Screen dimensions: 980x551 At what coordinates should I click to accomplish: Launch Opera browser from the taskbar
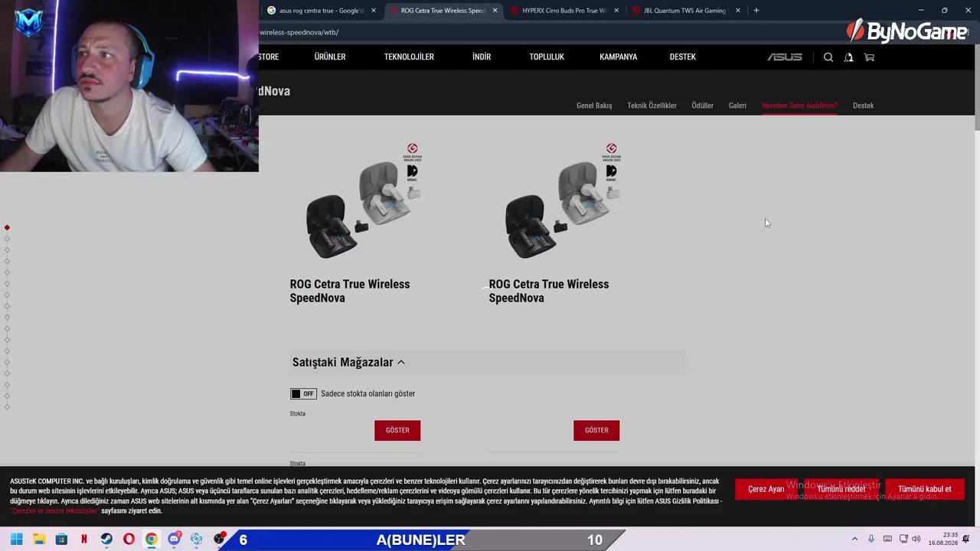click(129, 540)
